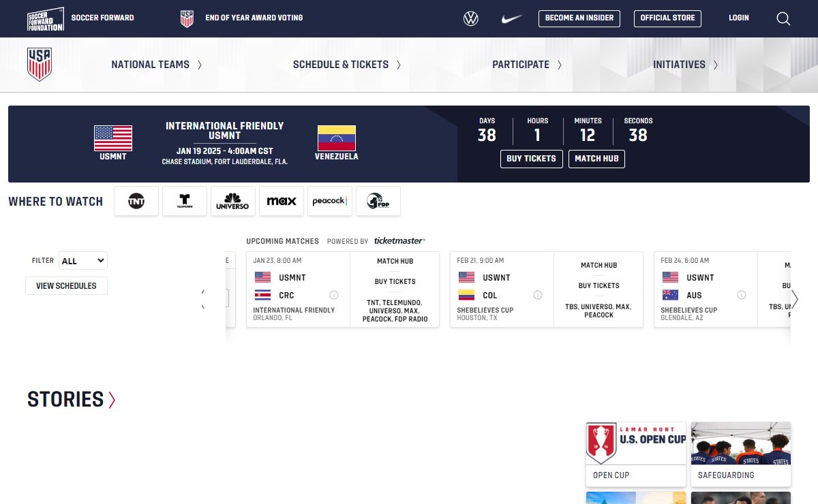Click the Feb 21, 9:00 AM date
The width and height of the screenshot is (818, 504).
click(481, 261)
